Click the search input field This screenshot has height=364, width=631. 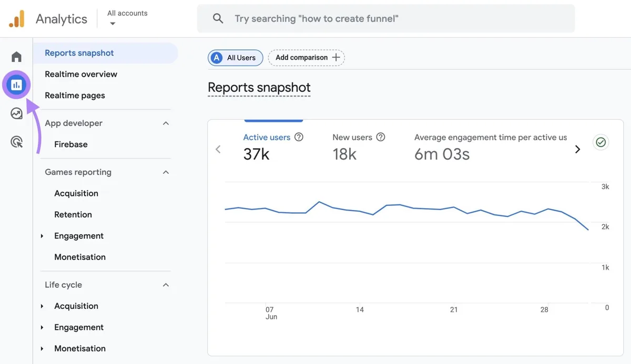386,18
